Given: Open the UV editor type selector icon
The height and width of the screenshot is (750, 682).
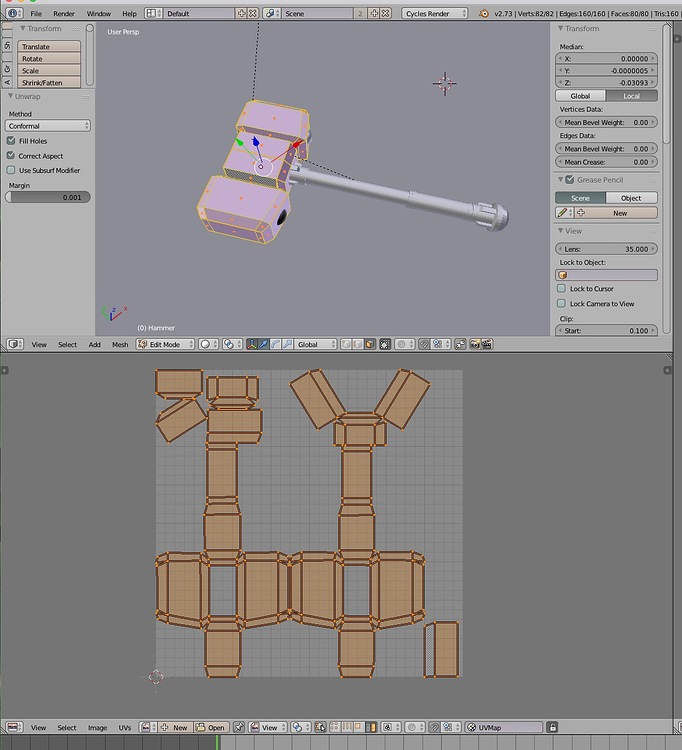Looking at the screenshot, I should coord(14,728).
